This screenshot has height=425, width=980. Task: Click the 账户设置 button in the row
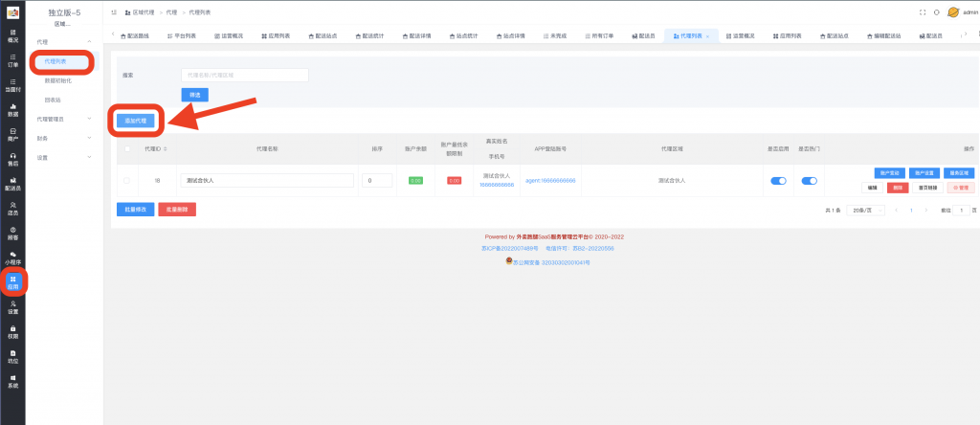[924, 173]
